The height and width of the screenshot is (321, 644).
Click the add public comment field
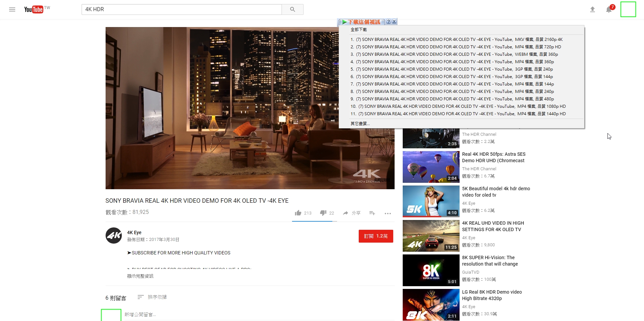click(x=259, y=315)
